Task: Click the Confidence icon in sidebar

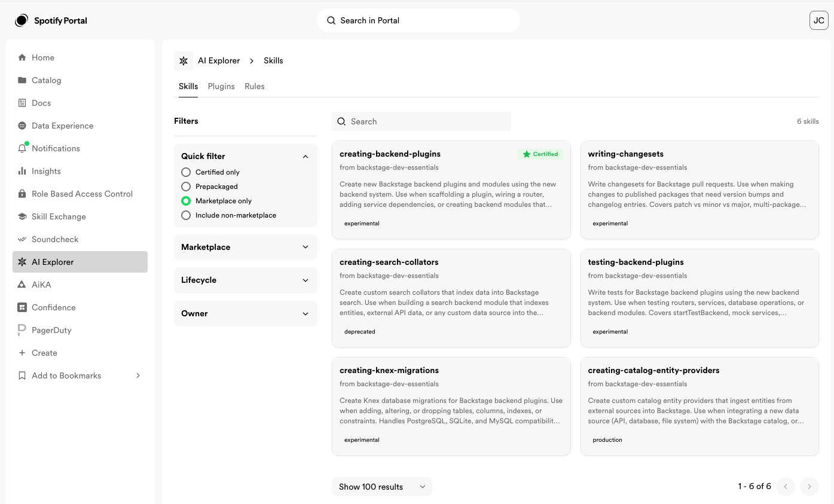Action: 22,307
